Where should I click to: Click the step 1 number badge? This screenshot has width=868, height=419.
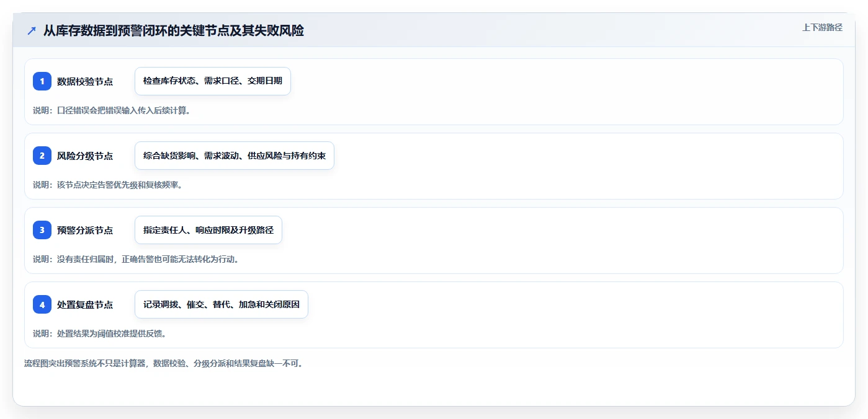coord(42,81)
